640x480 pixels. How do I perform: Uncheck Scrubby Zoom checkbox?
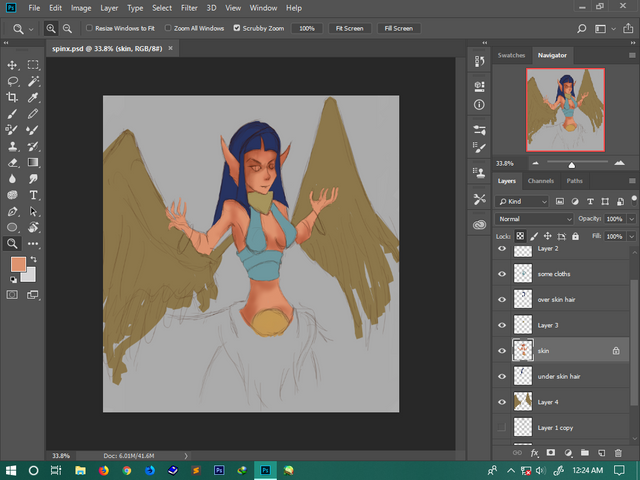tap(237, 28)
